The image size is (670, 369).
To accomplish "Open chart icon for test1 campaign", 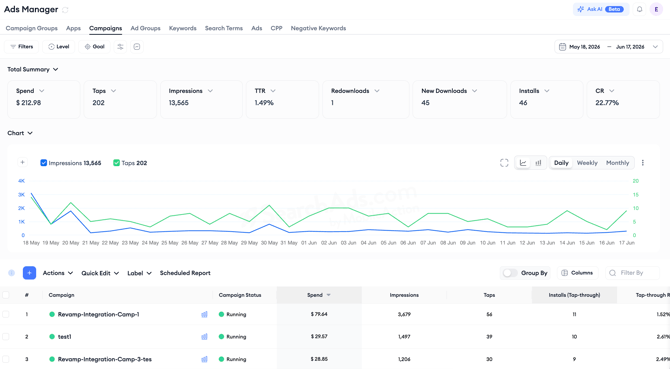I will coord(204,337).
